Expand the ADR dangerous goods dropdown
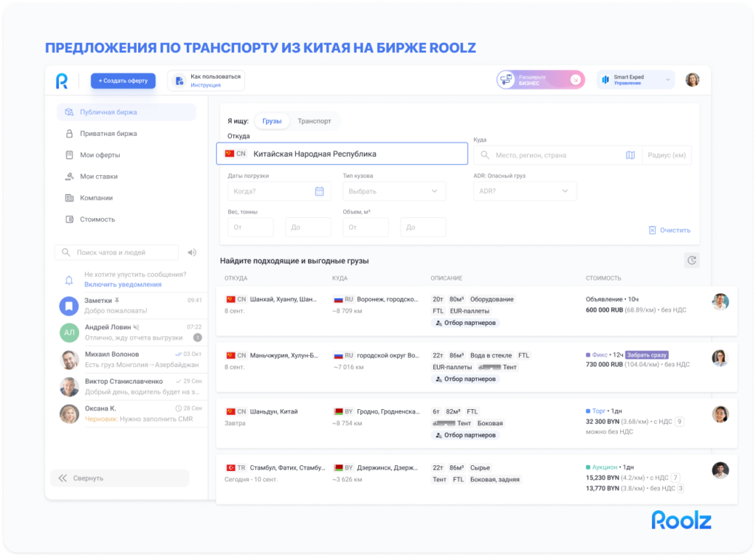The image size is (756, 556). pyautogui.click(x=525, y=191)
